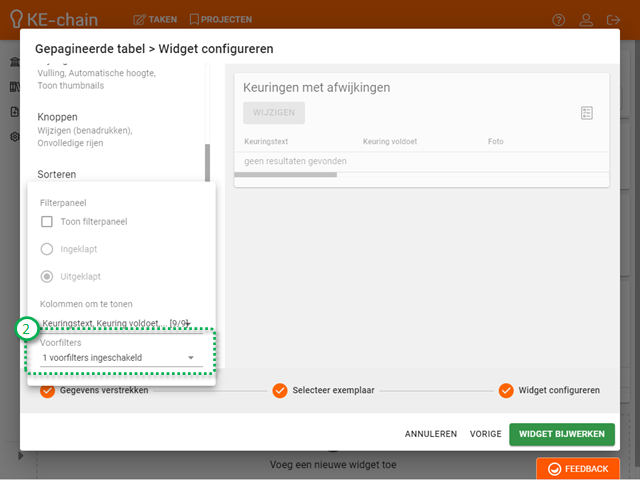The width and height of the screenshot is (640, 480).
Task: Click the Annuleren button
Action: point(430,434)
